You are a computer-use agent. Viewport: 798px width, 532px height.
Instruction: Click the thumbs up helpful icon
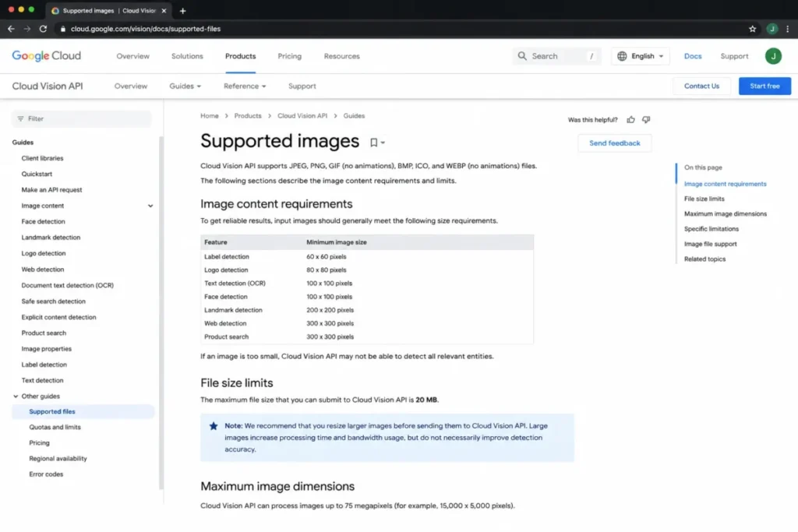[630, 119]
